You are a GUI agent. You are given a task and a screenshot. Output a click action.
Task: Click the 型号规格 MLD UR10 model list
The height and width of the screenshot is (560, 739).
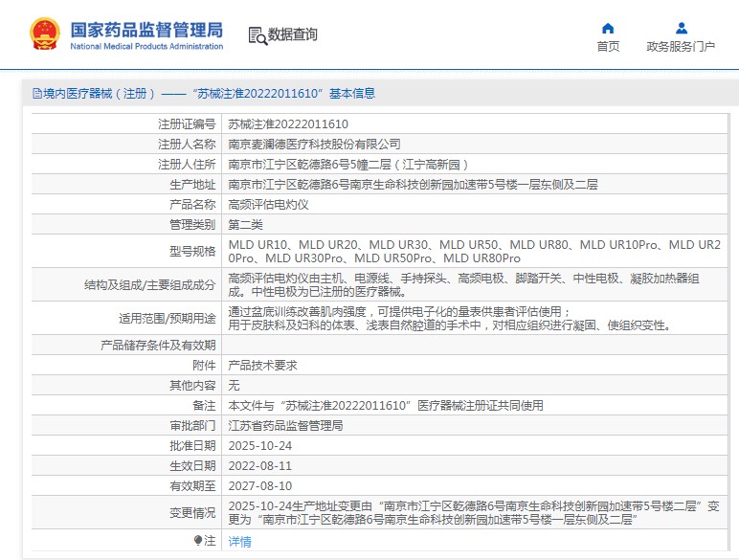tap(475, 251)
